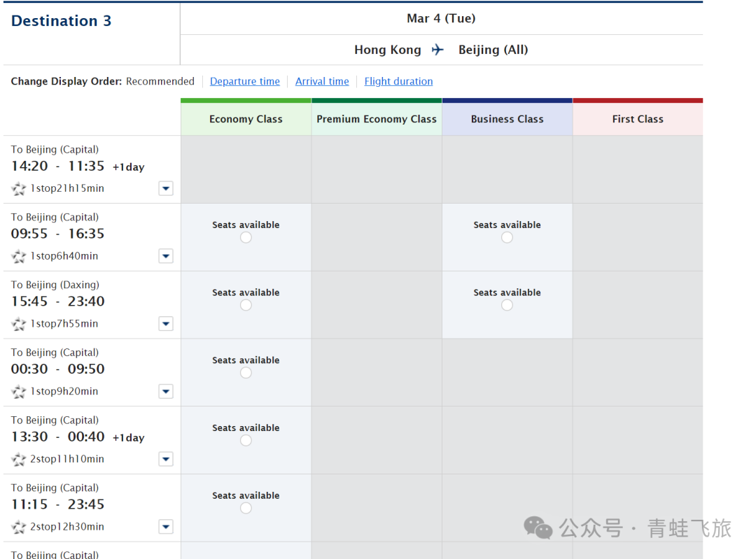Click the 00:30 - 09:50 flight time
The height and width of the screenshot is (559, 756).
coord(58,369)
